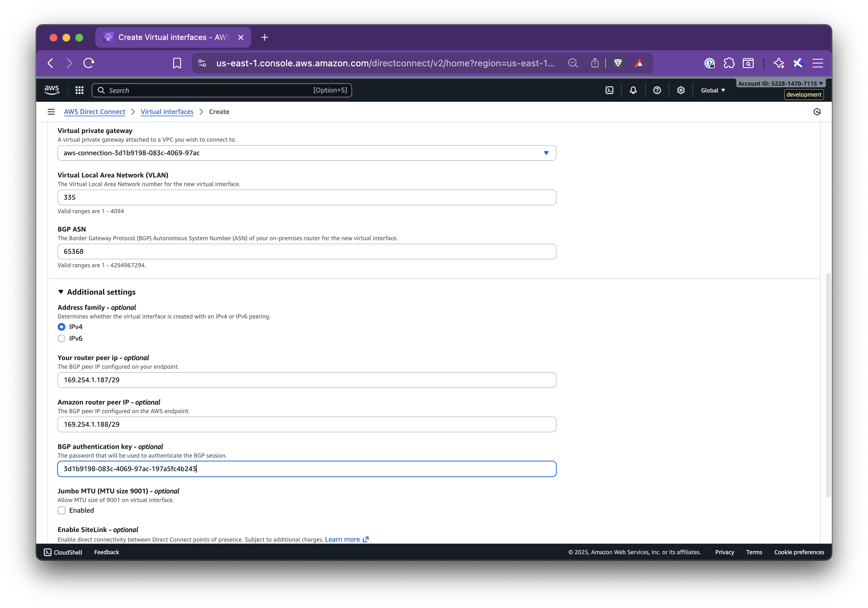
Task: Select the IPv6 address family
Action: click(x=61, y=338)
